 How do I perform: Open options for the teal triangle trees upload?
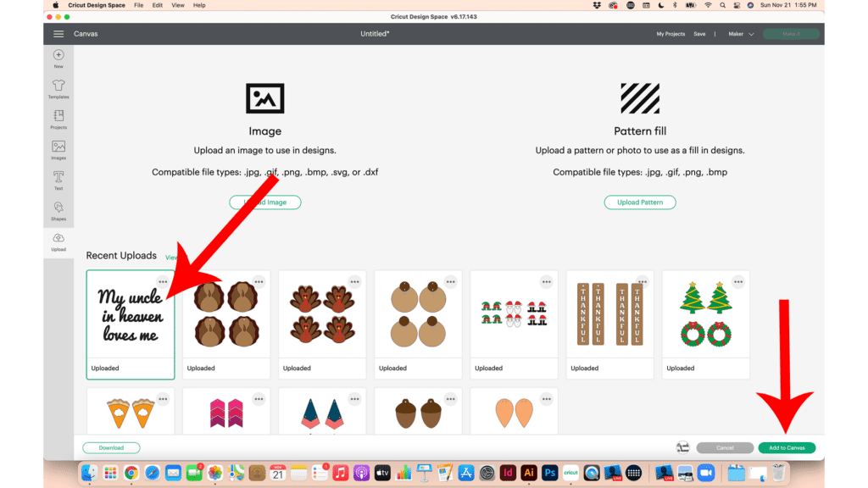(x=355, y=399)
